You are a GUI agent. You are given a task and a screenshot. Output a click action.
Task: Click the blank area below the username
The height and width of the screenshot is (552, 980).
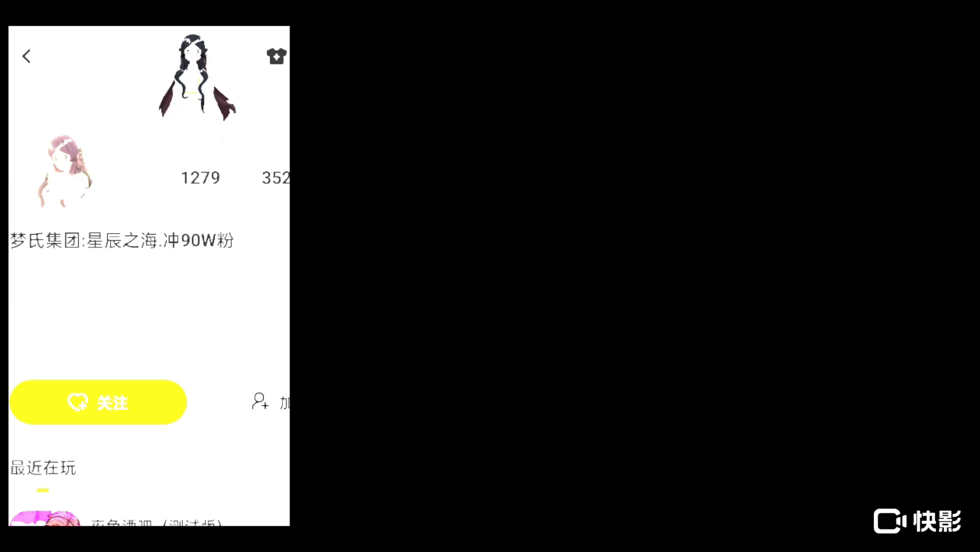[149, 312]
